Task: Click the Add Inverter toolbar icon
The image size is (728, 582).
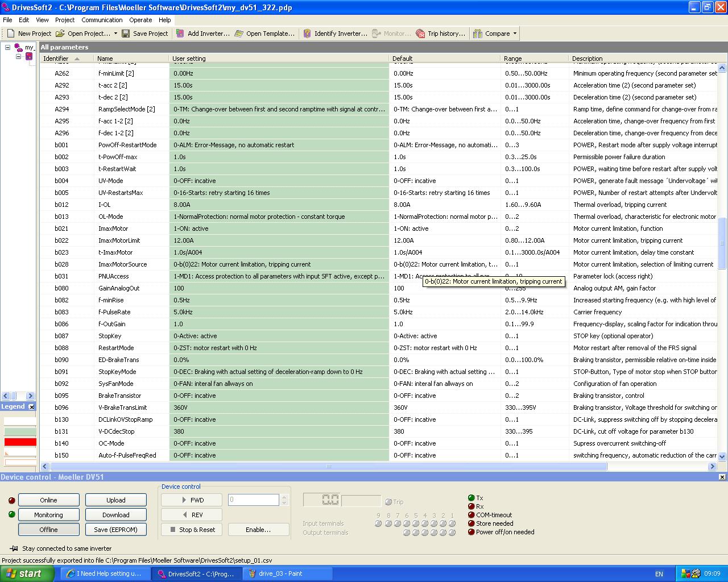Action: tap(180, 34)
